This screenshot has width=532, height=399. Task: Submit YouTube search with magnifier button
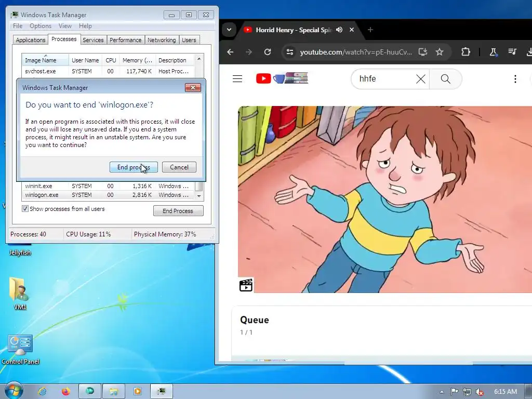coord(445,79)
